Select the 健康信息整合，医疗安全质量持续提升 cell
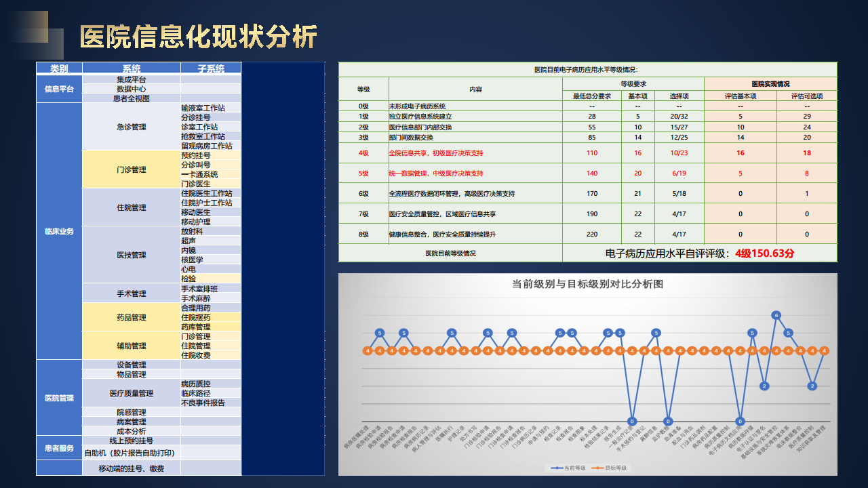 [x=475, y=234]
